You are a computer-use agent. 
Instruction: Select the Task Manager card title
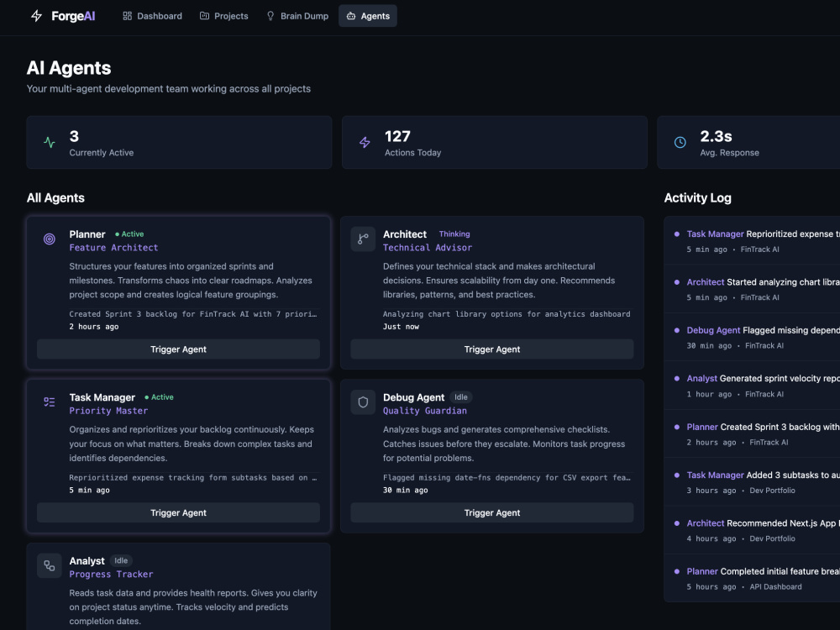pyautogui.click(x=102, y=397)
